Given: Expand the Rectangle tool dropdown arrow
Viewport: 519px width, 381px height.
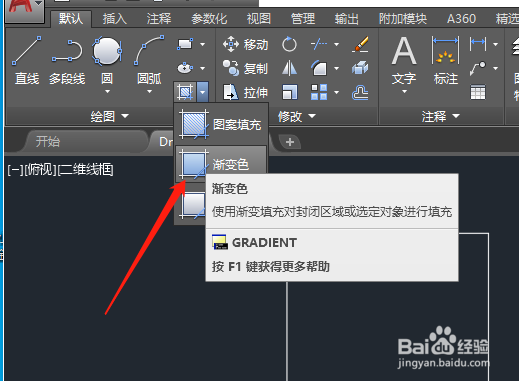Looking at the screenshot, I should pos(202,44).
